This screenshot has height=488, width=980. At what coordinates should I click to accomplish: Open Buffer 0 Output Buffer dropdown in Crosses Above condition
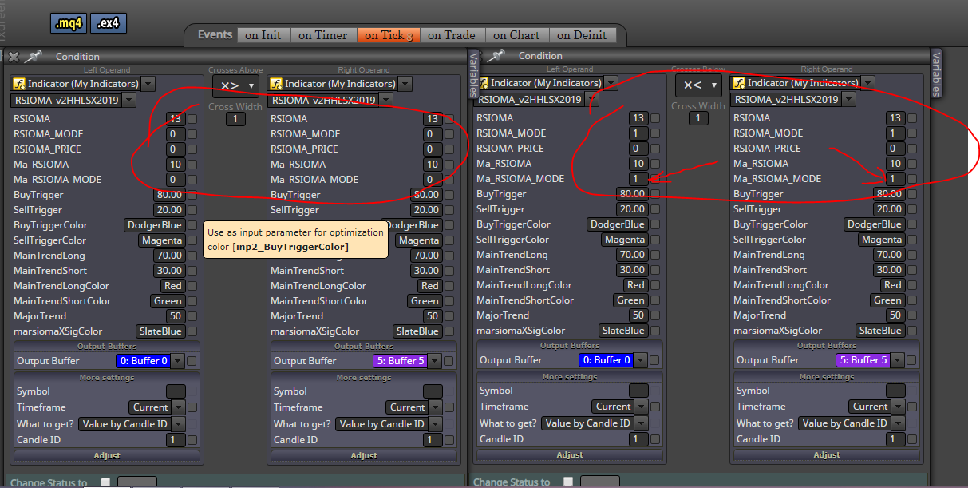(177, 361)
